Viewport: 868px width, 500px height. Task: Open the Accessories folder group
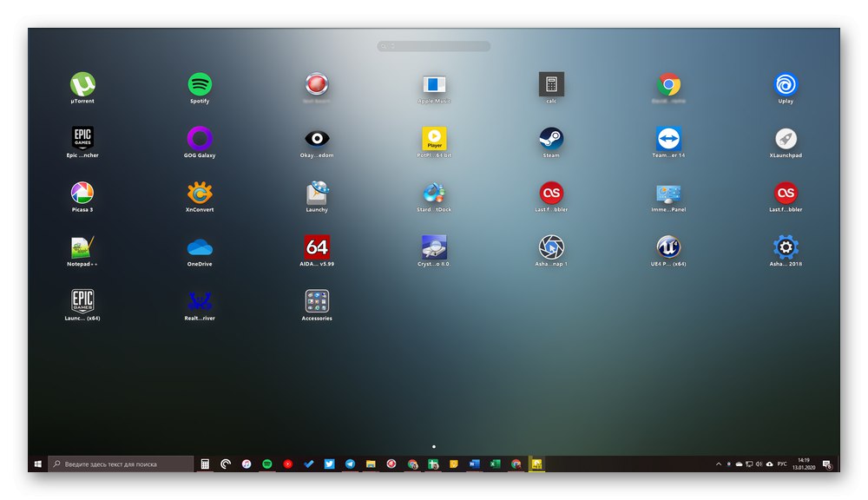click(317, 301)
